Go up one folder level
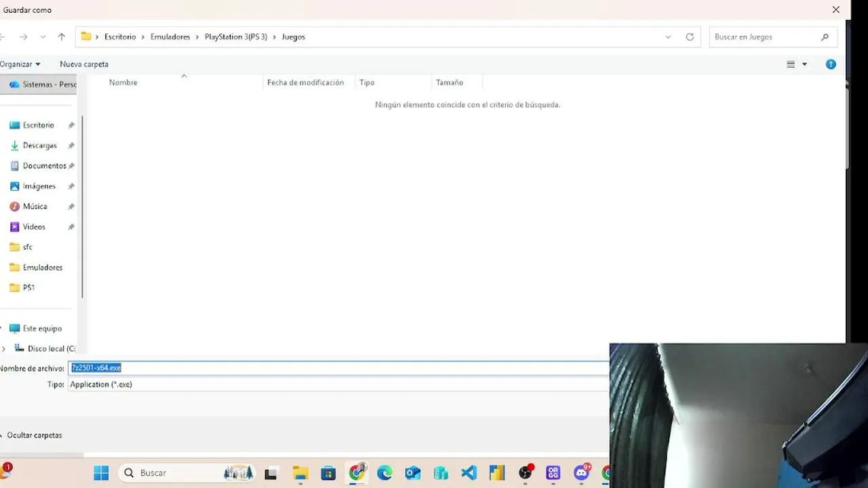 click(x=62, y=37)
